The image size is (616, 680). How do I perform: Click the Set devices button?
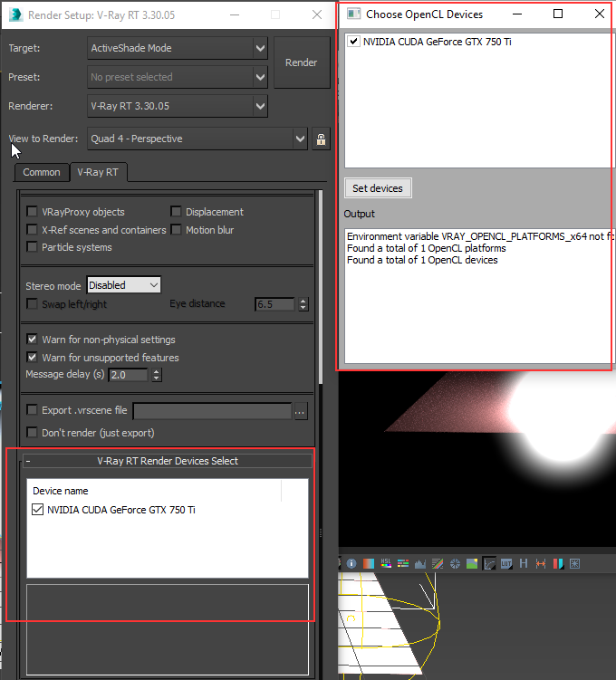[378, 188]
